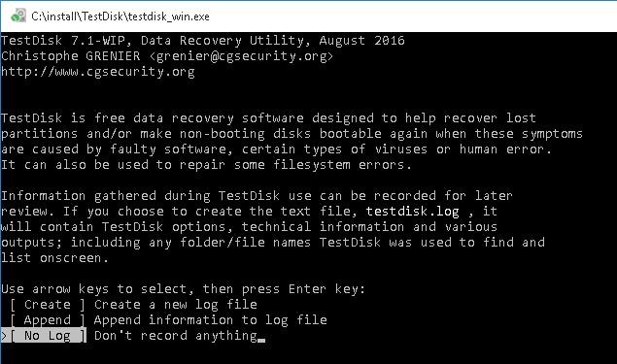This screenshot has width=617, height=364.
Task: Choose the highlighted No Log option
Action: [48, 336]
